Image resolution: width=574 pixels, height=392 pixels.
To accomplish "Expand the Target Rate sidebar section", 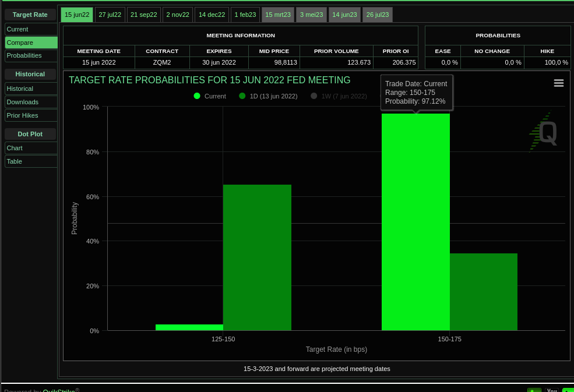I will [30, 15].
